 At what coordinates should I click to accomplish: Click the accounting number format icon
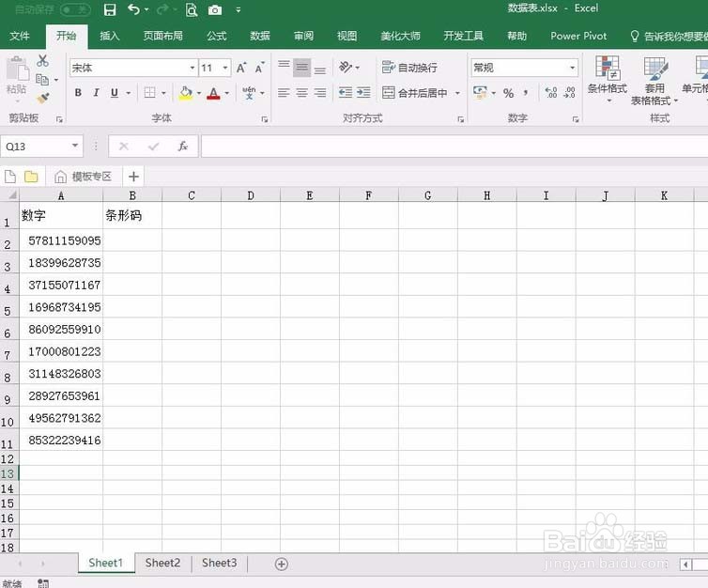click(480, 93)
